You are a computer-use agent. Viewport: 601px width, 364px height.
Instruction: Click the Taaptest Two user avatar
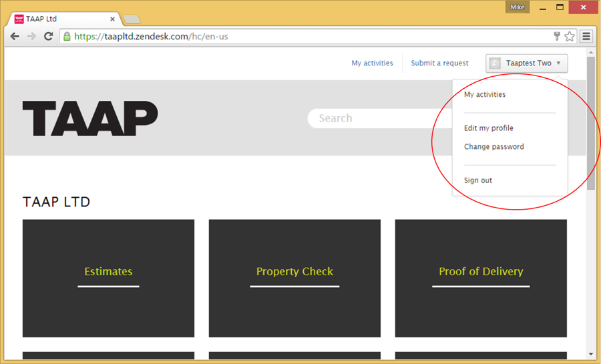495,63
